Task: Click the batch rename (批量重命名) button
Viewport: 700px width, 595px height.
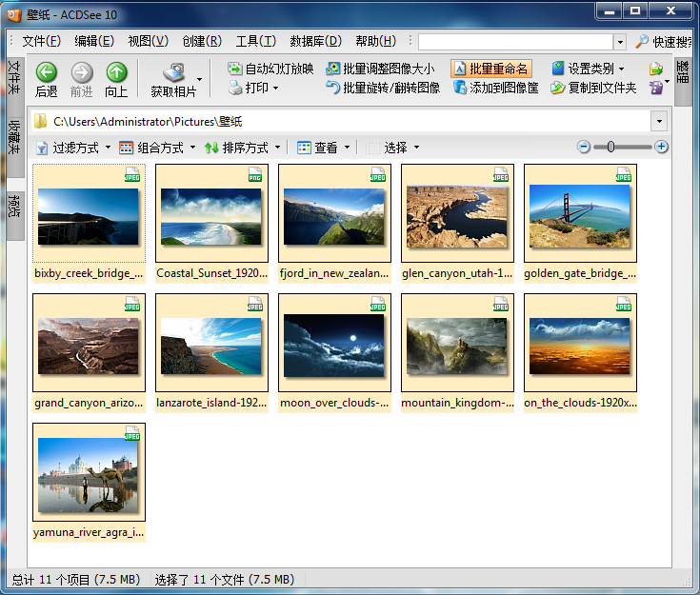Action: [491, 69]
